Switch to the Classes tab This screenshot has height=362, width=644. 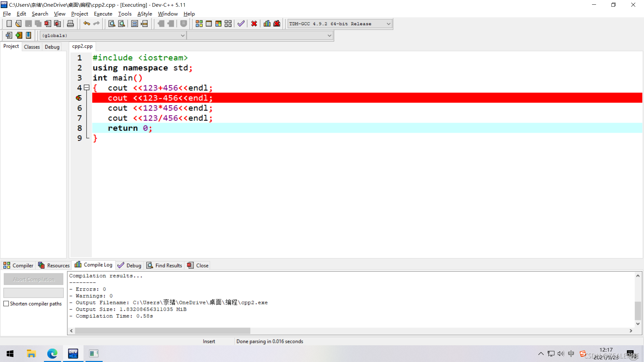pos(32,47)
